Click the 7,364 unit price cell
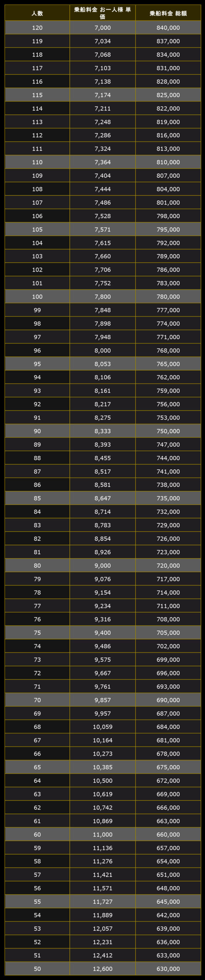 pyautogui.click(x=102, y=162)
